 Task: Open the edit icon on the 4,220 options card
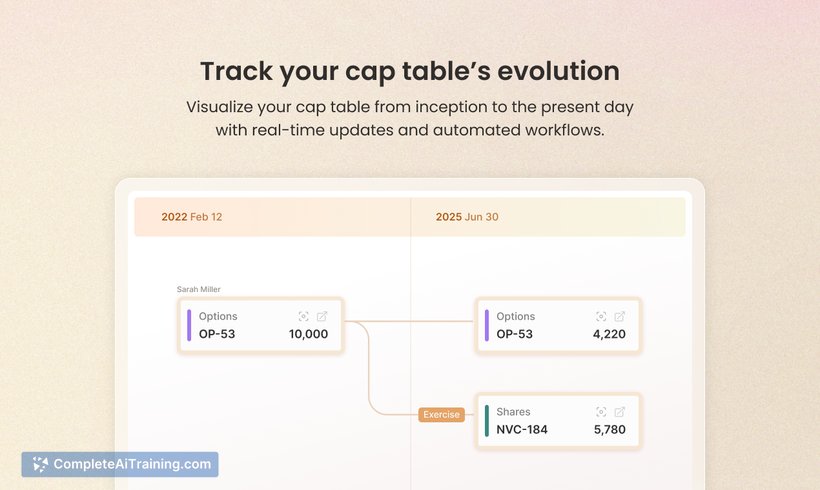(620, 316)
